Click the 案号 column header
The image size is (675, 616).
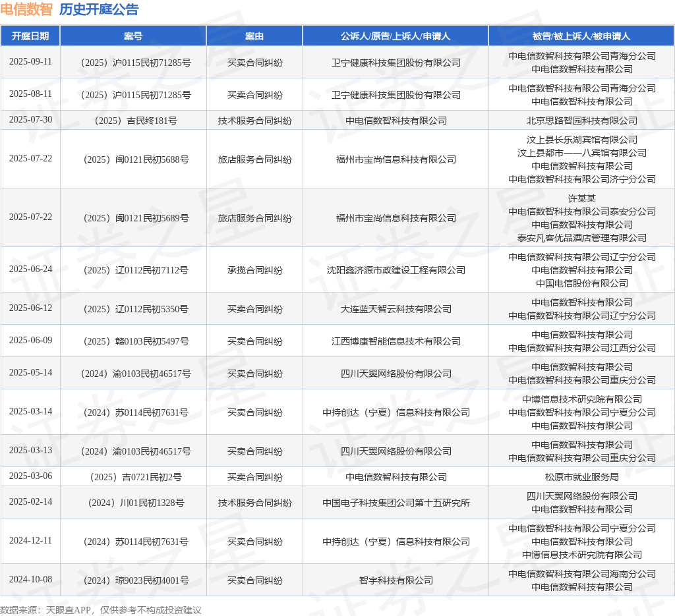(x=133, y=36)
